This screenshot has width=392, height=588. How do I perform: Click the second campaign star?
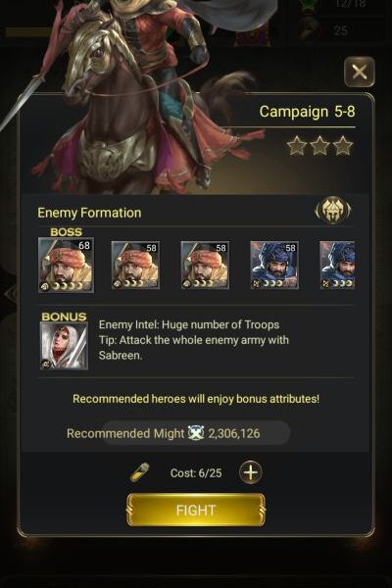pyautogui.click(x=319, y=146)
